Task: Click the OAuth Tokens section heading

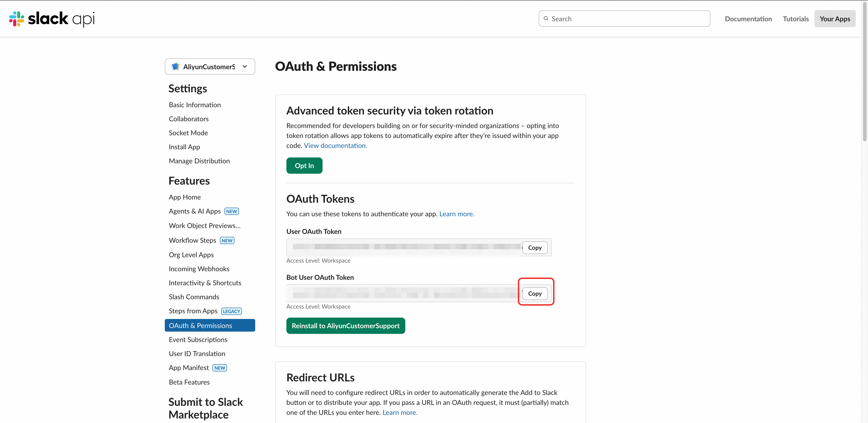Action: tap(320, 199)
